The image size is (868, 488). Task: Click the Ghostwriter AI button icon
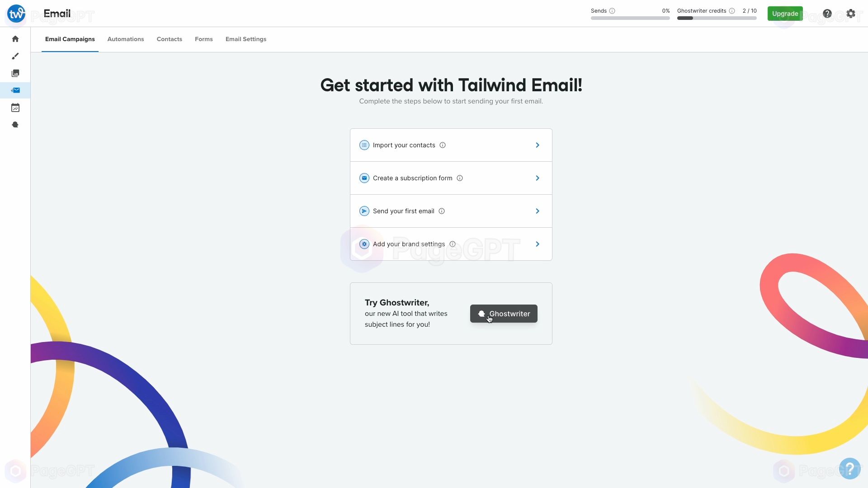(x=481, y=313)
